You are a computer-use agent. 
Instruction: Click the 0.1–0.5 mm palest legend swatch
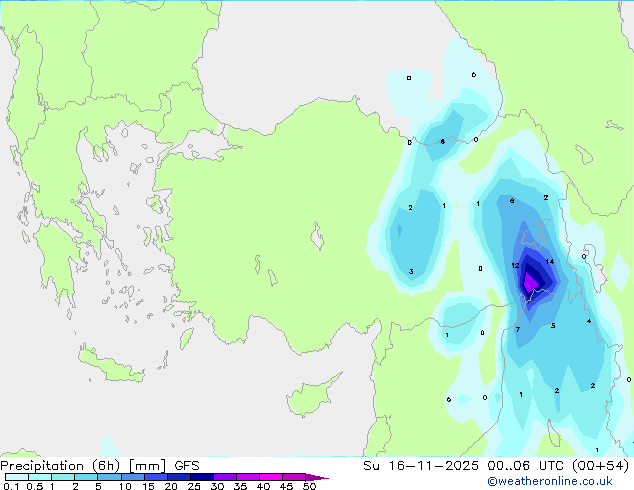pyautogui.click(x=17, y=477)
